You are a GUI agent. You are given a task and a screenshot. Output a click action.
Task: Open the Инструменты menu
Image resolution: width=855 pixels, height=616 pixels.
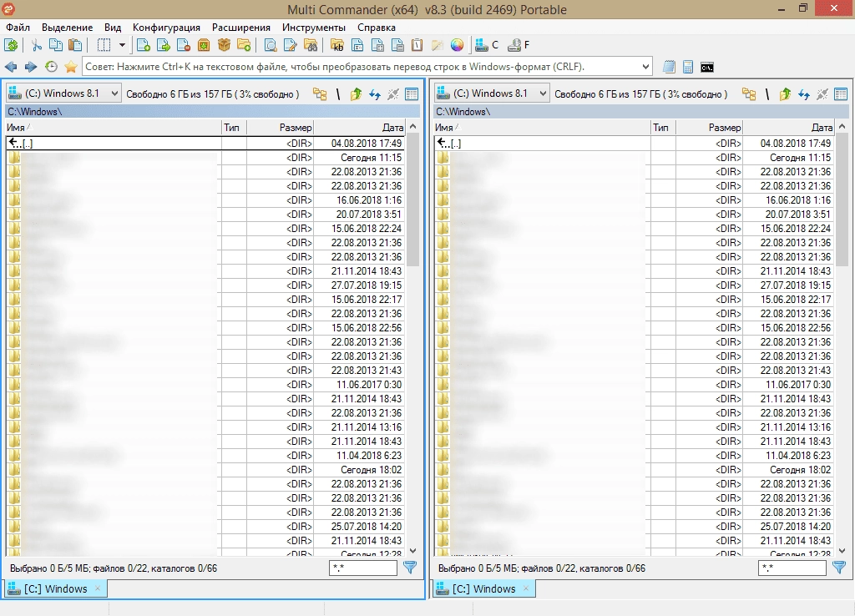click(x=314, y=28)
